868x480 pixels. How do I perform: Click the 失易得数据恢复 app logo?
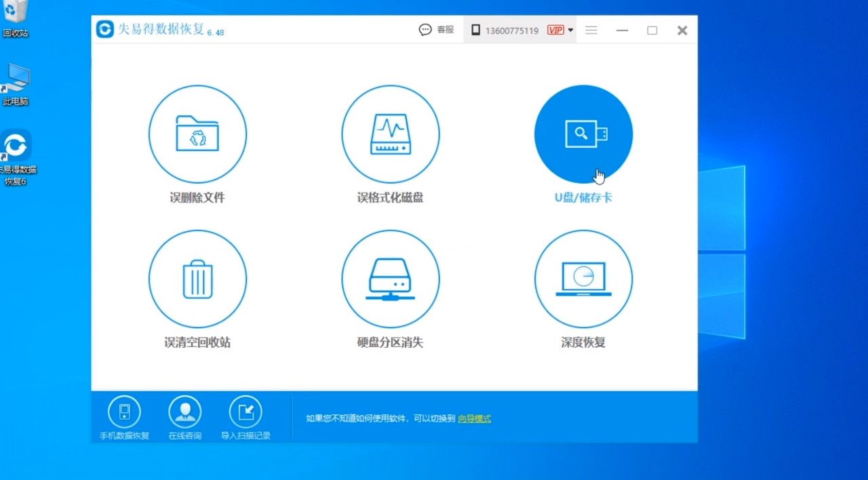pos(104,29)
